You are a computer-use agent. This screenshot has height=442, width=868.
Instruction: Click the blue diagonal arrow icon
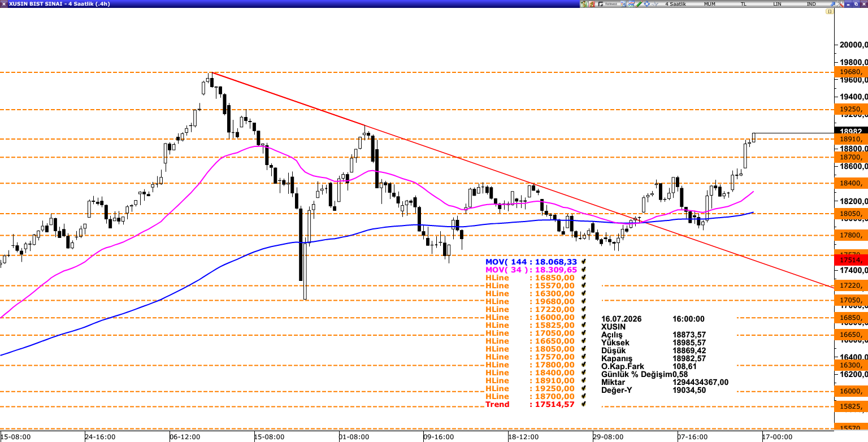[832, 4]
